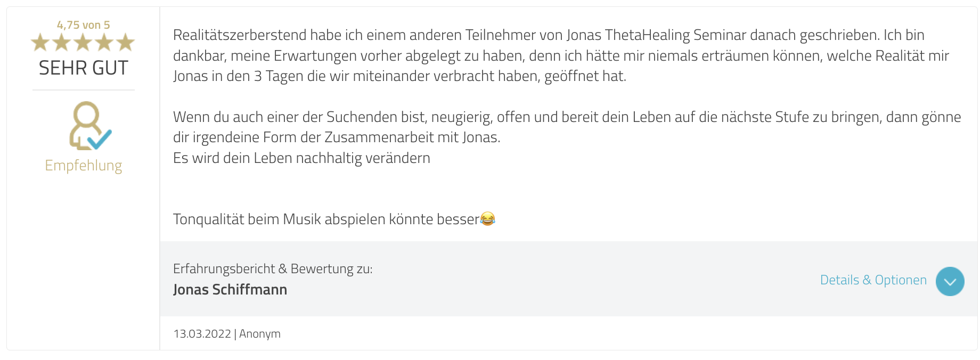Click the Anonym author label

point(260,334)
